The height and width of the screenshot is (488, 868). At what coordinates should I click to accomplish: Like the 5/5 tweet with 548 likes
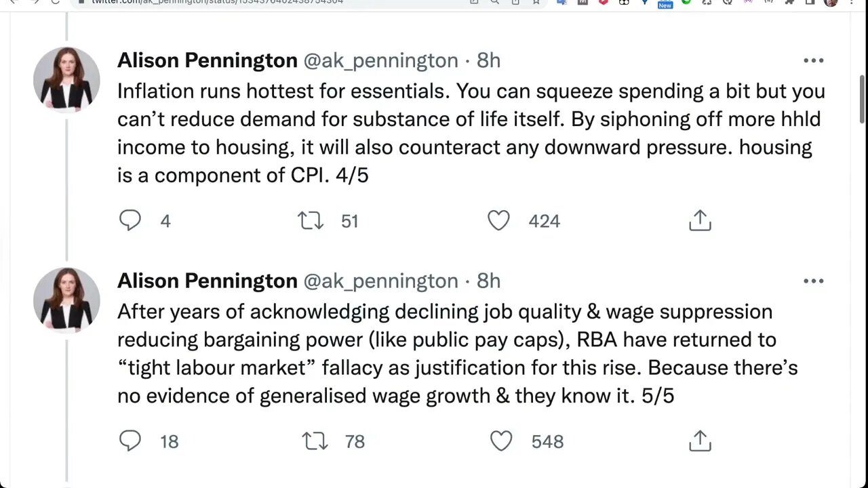coord(501,441)
